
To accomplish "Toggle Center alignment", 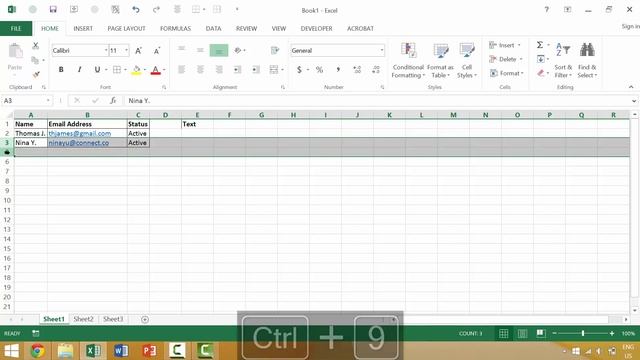I will tap(200, 70).
